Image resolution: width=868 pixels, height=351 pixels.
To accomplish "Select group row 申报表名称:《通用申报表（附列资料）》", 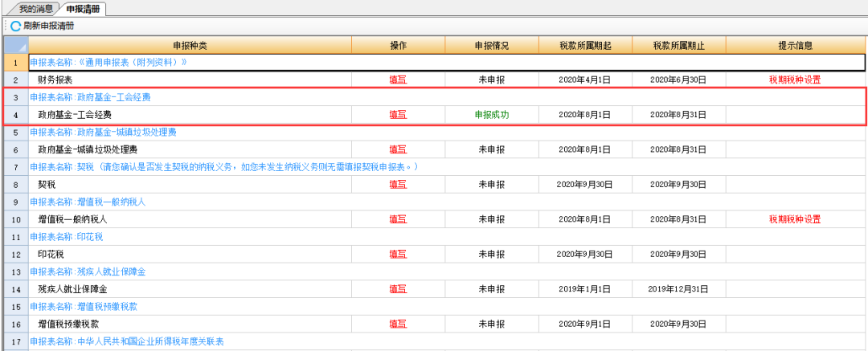I will pyautogui.click(x=446, y=63).
